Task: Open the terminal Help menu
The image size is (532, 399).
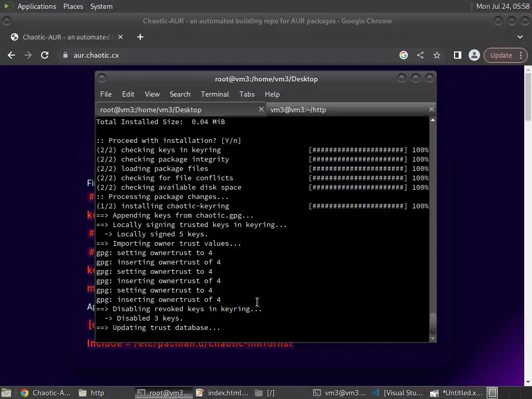Action: [272, 95]
